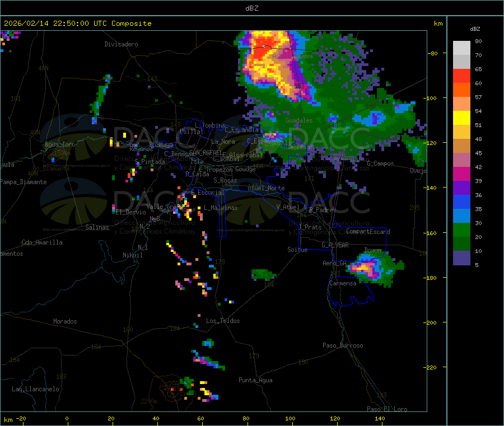Viewport: 504px width, 426px height.
Task: Select the 'Goudge' map label
Action: click(x=245, y=169)
